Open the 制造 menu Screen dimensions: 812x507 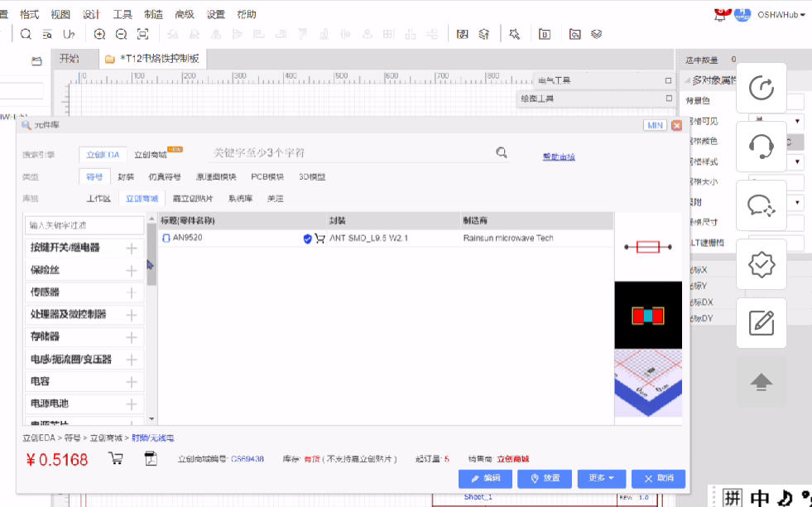click(154, 15)
